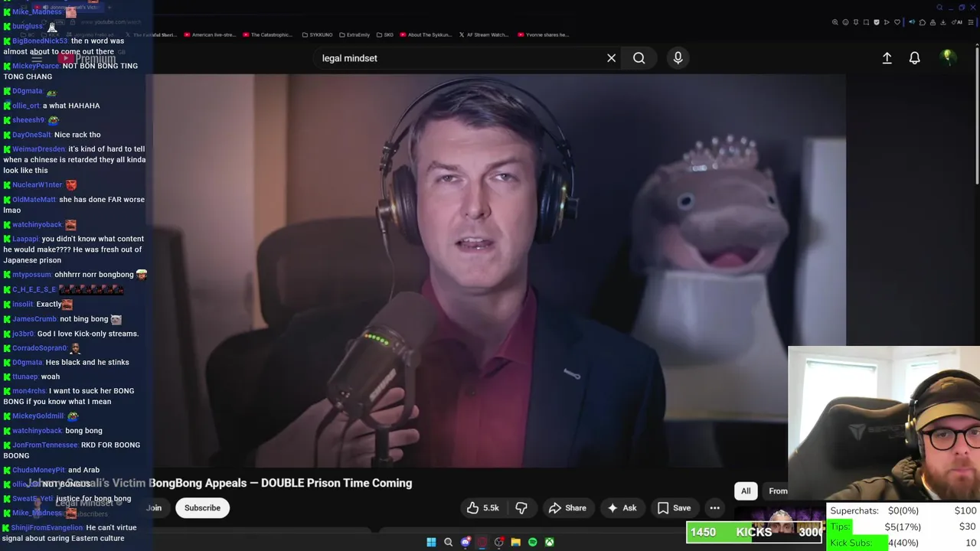Open the red circle browser taskbar icon
Viewport: 980px width, 551px height.
click(x=482, y=542)
